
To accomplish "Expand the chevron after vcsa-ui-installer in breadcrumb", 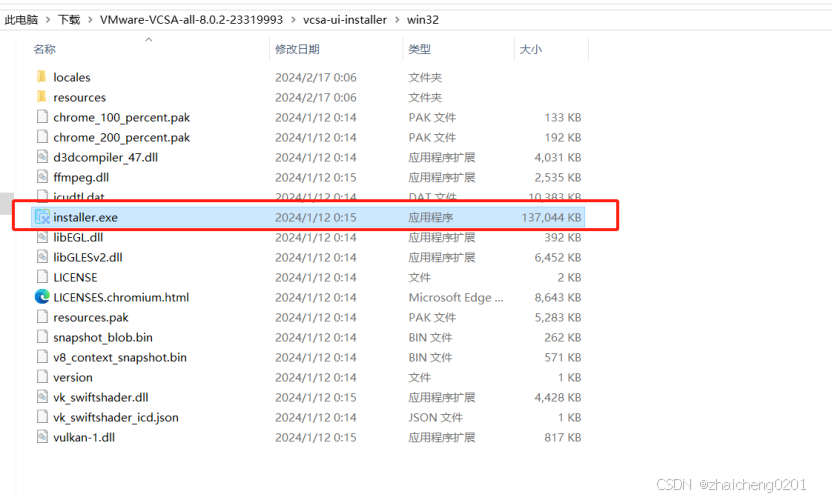I will point(397,20).
